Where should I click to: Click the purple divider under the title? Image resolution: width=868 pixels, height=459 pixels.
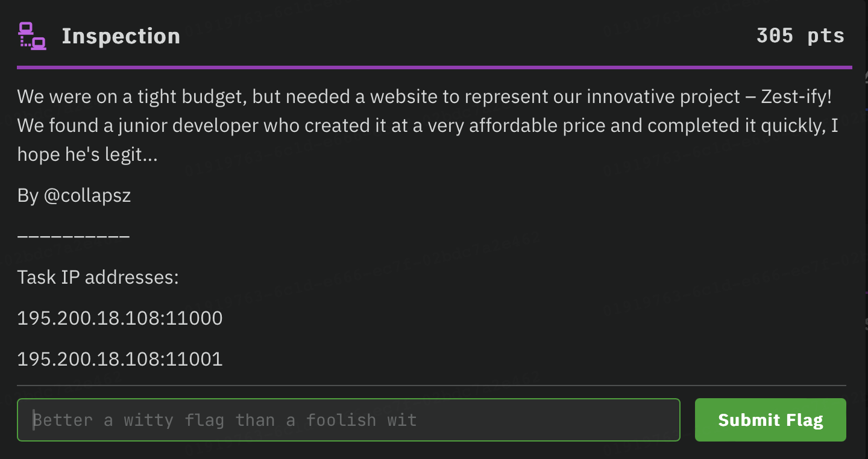[434, 67]
